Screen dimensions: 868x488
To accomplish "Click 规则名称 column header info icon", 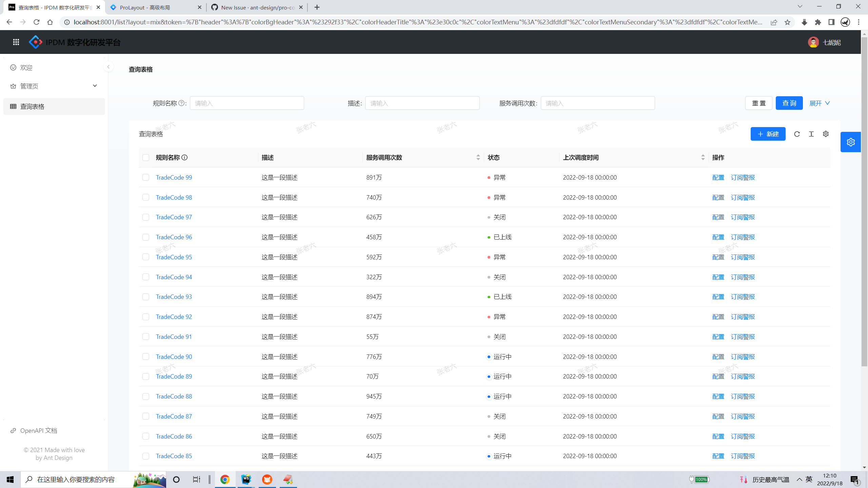I will (x=184, y=158).
